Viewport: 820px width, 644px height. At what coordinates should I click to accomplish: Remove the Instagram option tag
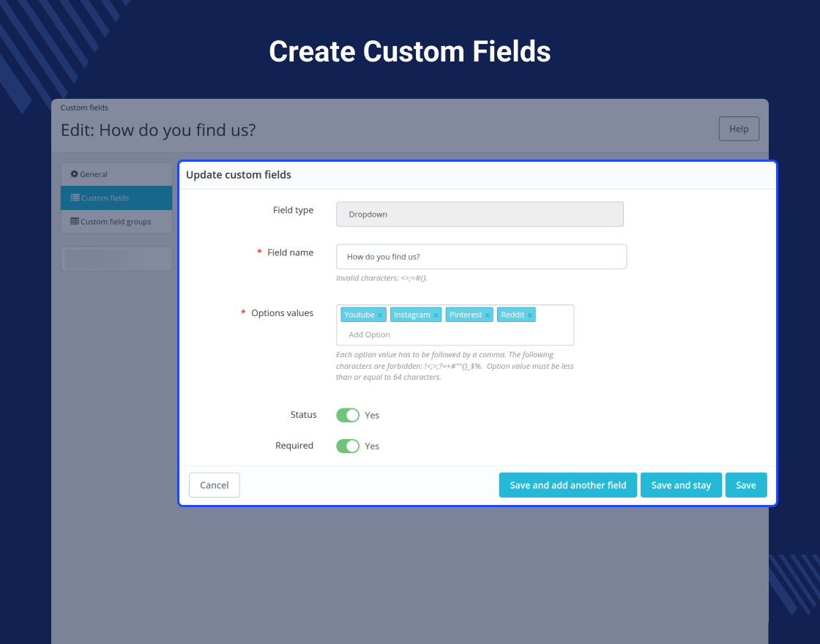coord(436,315)
